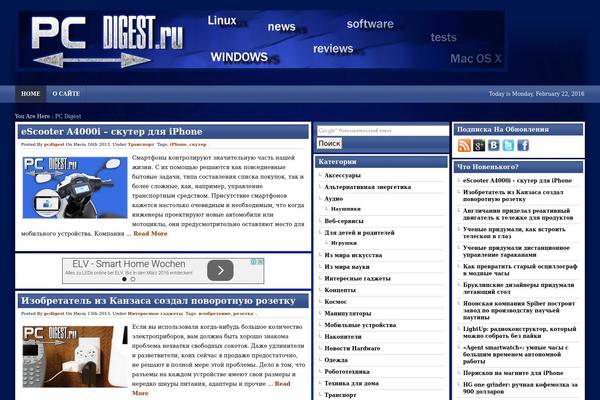This screenshot has height=400, width=600.
Task: Click the PC Digest breadcrumb text
Action: pyautogui.click(x=68, y=116)
